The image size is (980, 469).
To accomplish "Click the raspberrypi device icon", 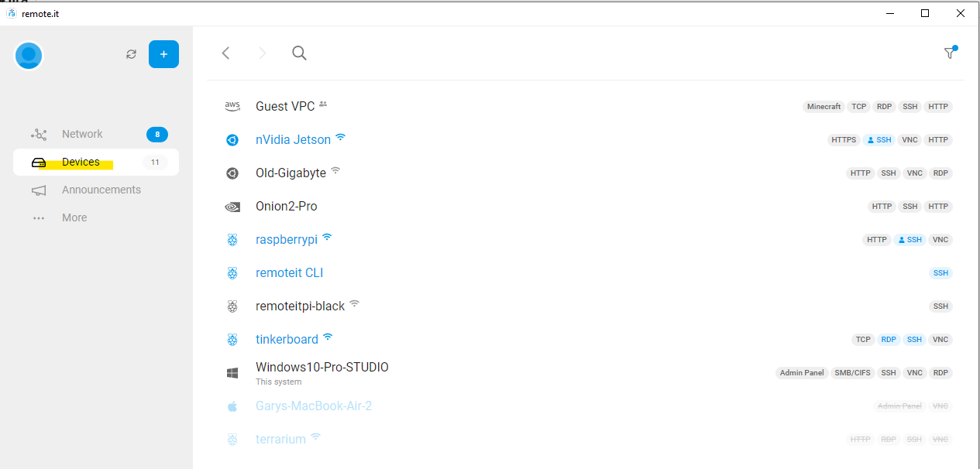I will click(x=232, y=240).
